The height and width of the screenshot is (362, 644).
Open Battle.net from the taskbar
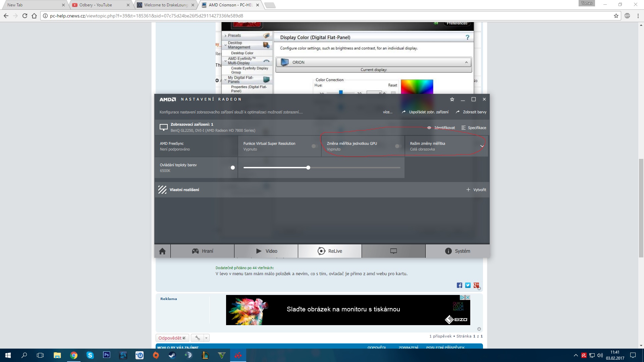(x=123, y=355)
